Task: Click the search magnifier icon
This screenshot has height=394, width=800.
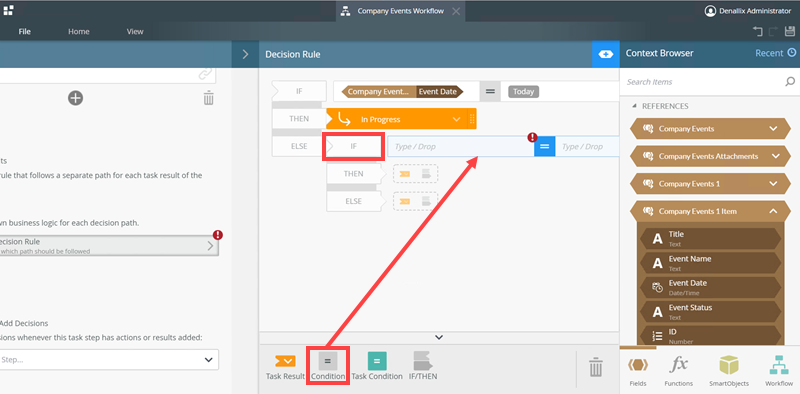Action: click(x=790, y=82)
